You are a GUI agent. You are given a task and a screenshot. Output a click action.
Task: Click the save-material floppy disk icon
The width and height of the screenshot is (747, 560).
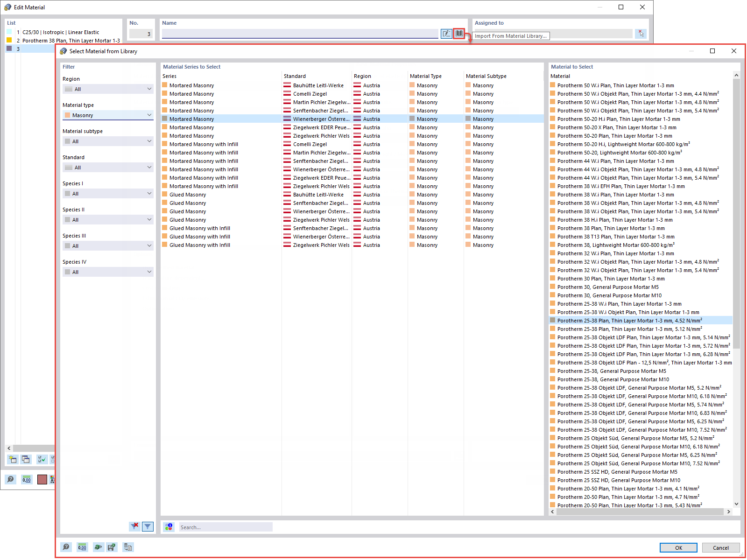point(112,547)
